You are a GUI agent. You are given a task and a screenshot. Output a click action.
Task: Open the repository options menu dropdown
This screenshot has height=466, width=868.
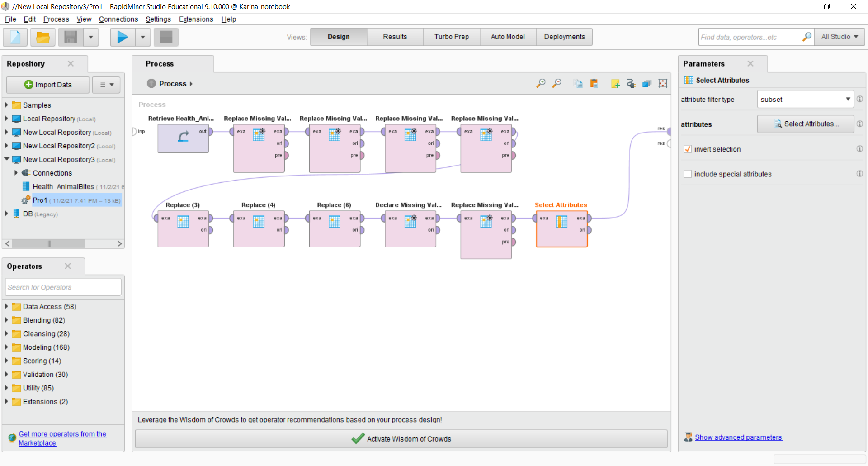tap(106, 85)
